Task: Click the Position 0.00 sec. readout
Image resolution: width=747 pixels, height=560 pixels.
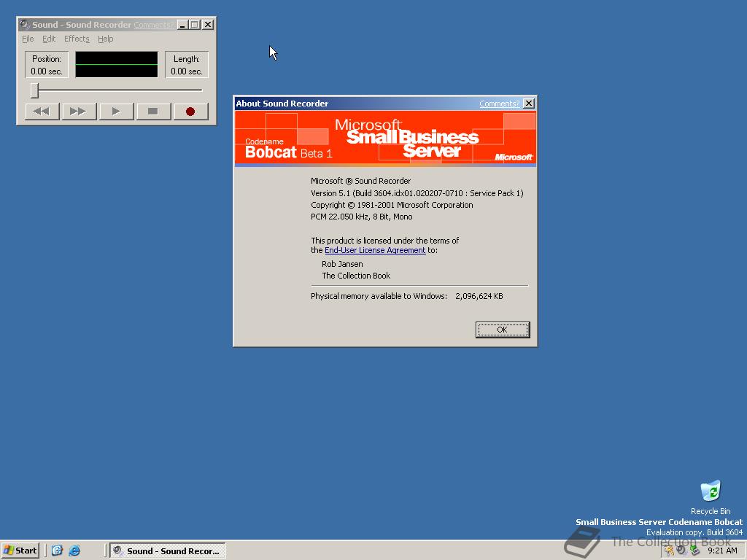Action: (x=47, y=65)
